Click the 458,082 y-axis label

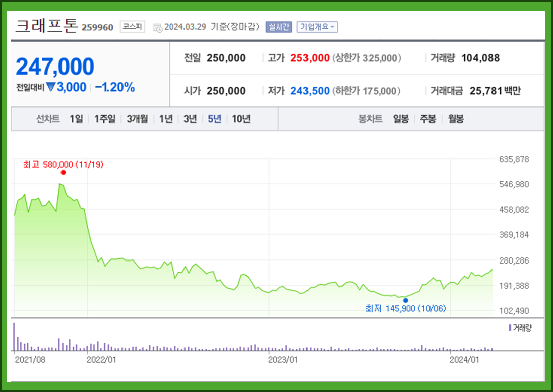[514, 210]
